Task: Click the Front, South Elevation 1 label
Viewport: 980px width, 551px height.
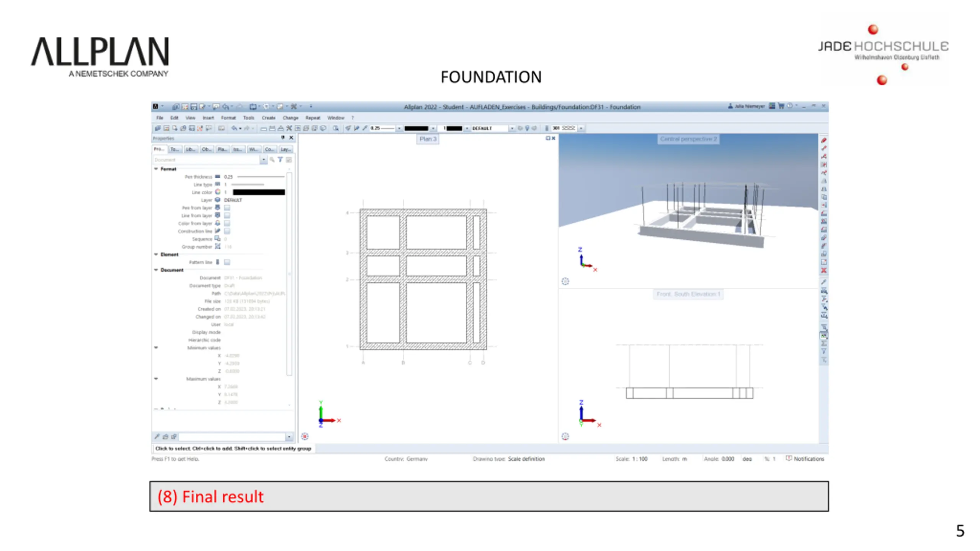Action: coord(688,294)
